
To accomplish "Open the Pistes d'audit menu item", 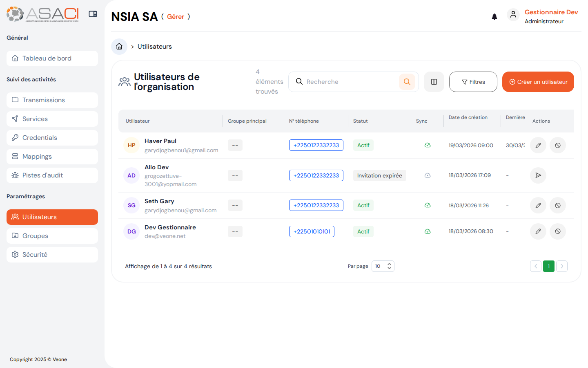I will (x=52, y=175).
